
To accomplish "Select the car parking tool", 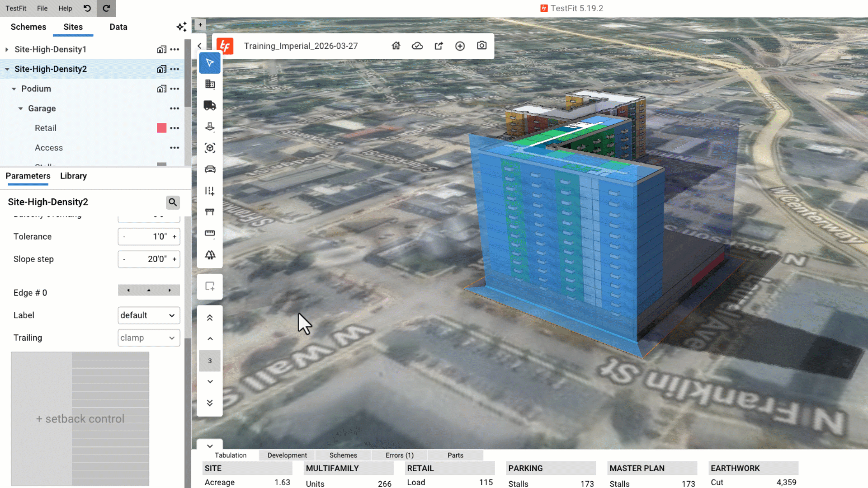I will click(210, 169).
